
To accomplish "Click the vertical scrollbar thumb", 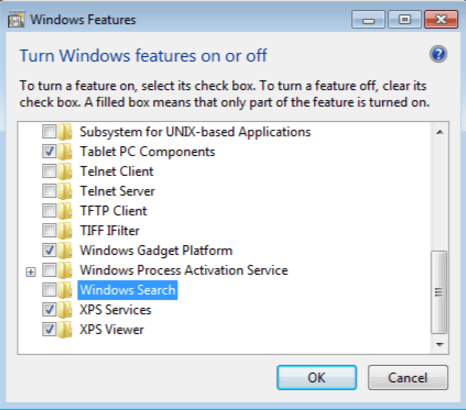I will tap(439, 292).
